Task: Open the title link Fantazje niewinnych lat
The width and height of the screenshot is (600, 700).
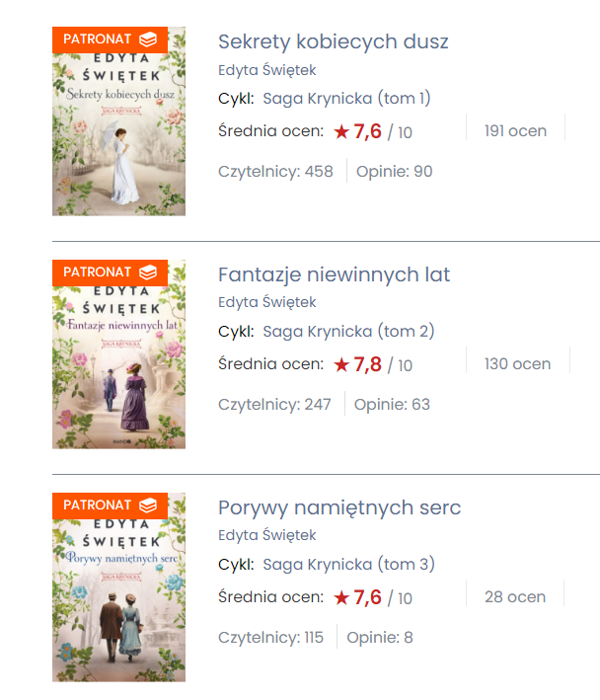Action: pyautogui.click(x=334, y=274)
